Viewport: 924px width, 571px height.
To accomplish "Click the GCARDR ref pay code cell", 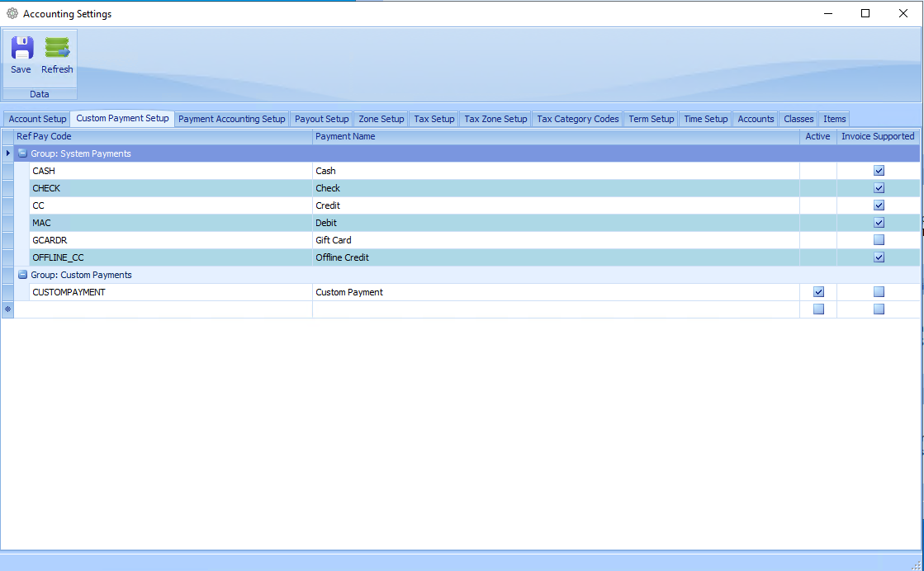I will pyautogui.click(x=171, y=240).
